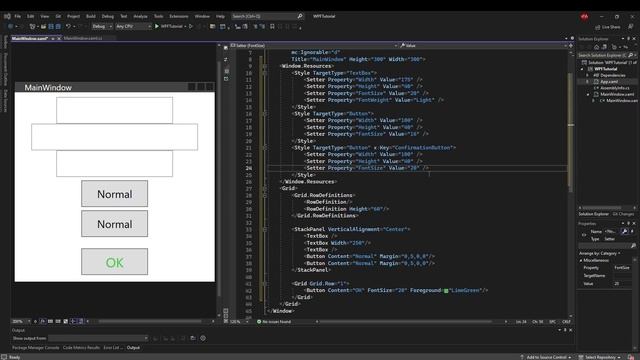Click the Properties panel wrench icon
The height and width of the screenshot is (360, 640).
(x=624, y=231)
